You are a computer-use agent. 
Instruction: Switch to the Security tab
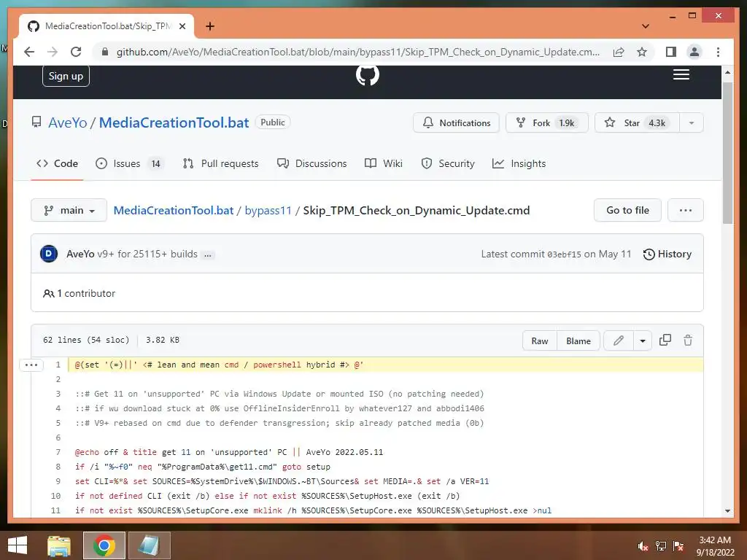click(448, 163)
